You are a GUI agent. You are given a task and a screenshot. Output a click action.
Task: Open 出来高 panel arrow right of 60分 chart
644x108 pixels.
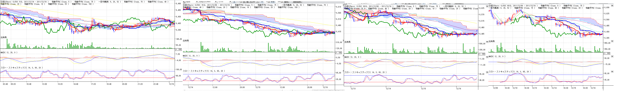coord(612,41)
